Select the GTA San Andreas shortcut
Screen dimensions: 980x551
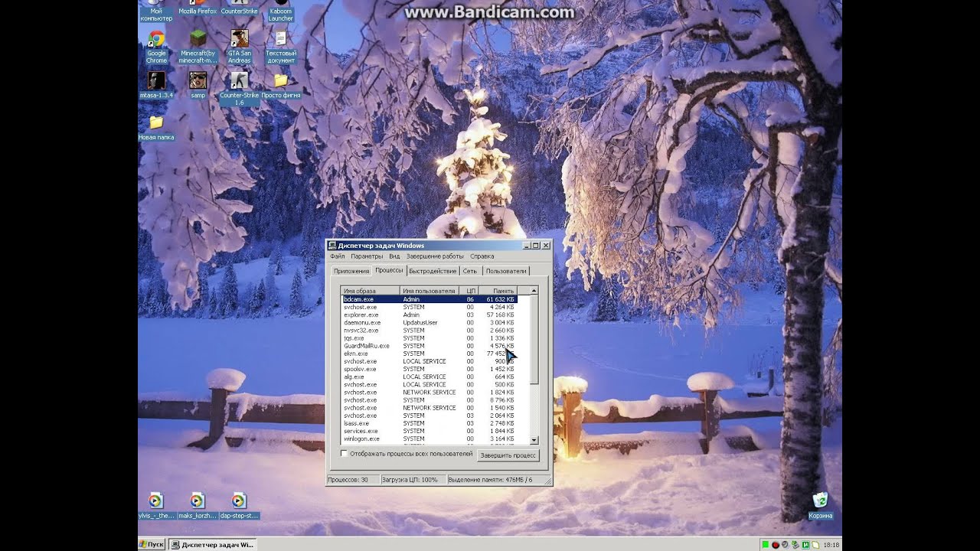[x=239, y=46]
